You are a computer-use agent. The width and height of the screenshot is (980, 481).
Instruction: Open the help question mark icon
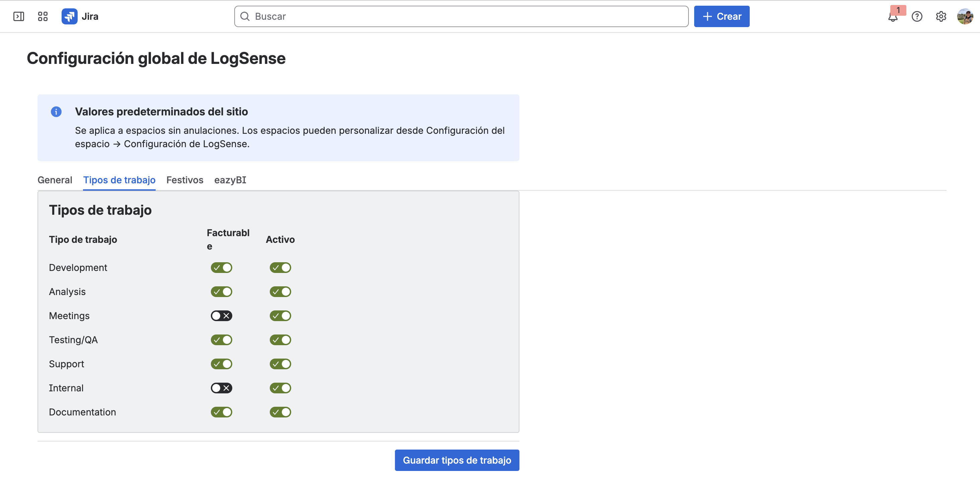tap(917, 16)
